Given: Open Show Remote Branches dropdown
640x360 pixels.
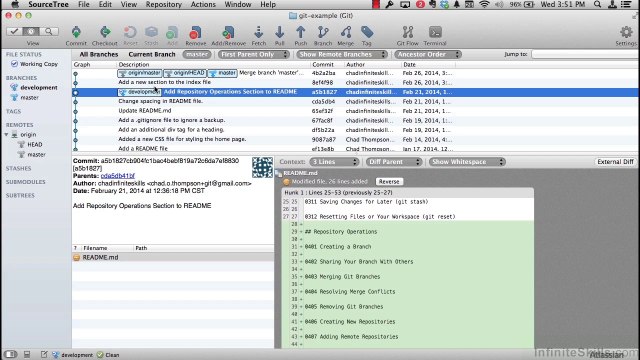Looking at the screenshot, I should click(342, 54).
